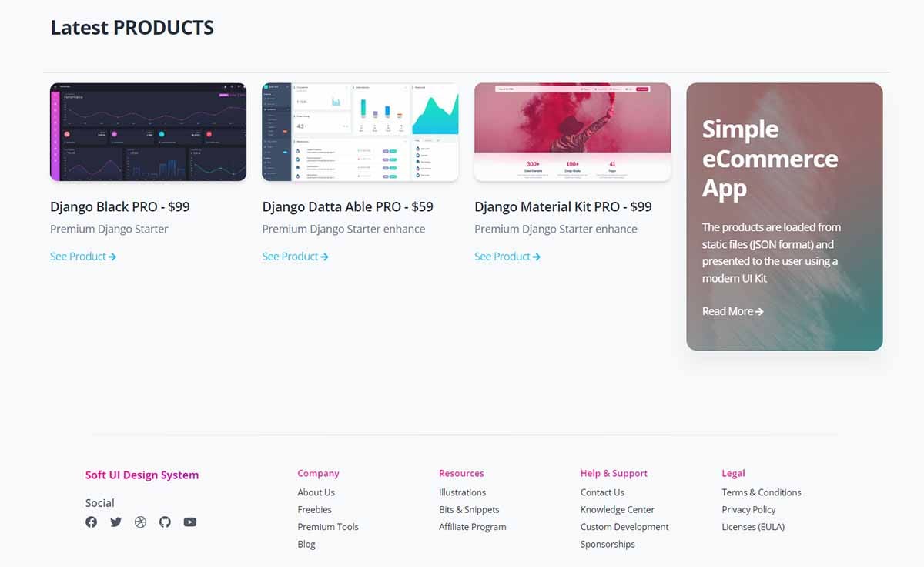Open the Affiliate Program link
The height and width of the screenshot is (567, 924).
pyautogui.click(x=472, y=527)
